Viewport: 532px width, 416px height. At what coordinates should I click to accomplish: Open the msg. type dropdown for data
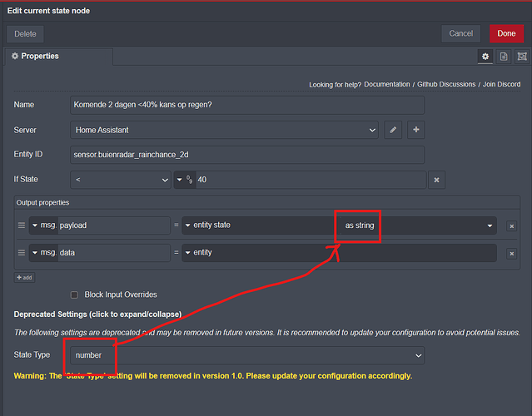click(x=43, y=253)
